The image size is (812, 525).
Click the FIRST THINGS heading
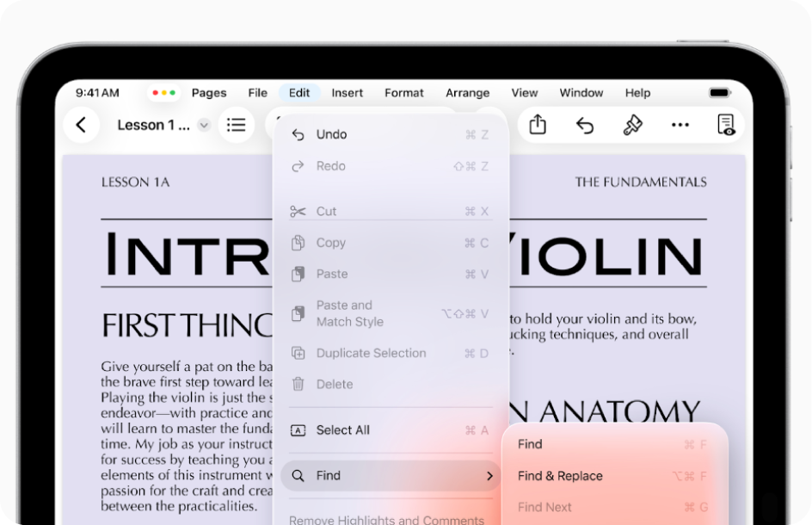187,325
